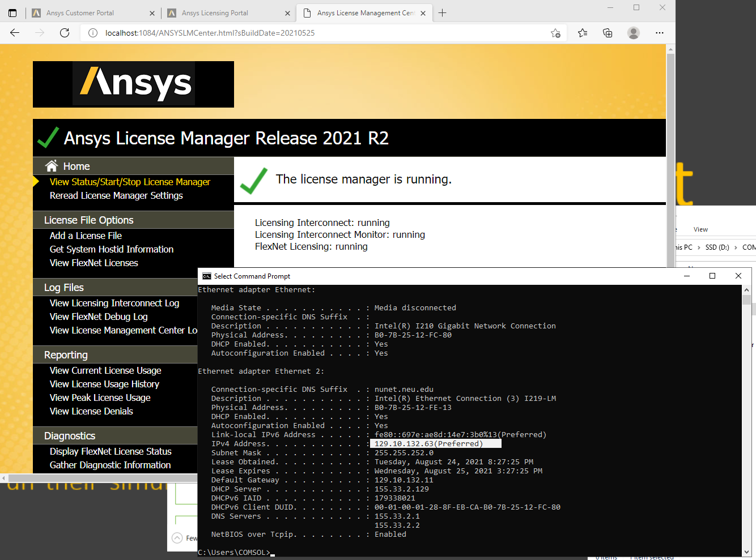The width and height of the screenshot is (756, 560).
Task: Click the Home house icon
Action: coord(52,165)
